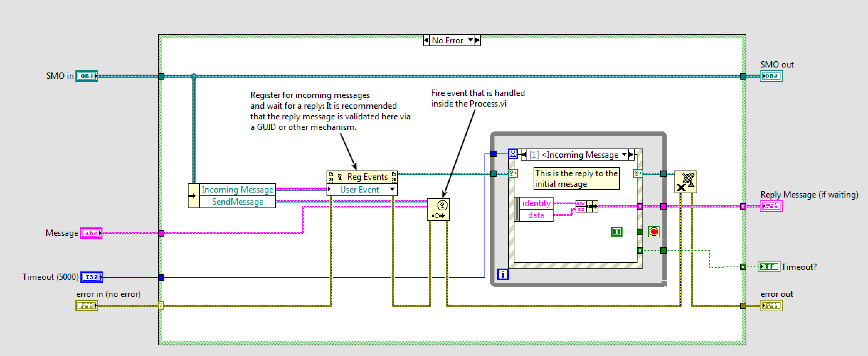This screenshot has width=868, height=356.
Task: Open the User Event source dropdown
Action: [392, 189]
